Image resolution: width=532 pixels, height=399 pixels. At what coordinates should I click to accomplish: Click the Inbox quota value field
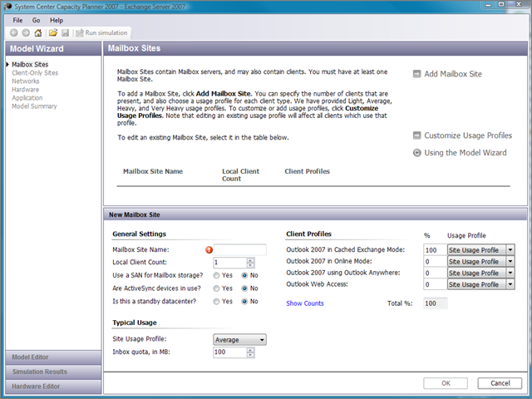230,352
